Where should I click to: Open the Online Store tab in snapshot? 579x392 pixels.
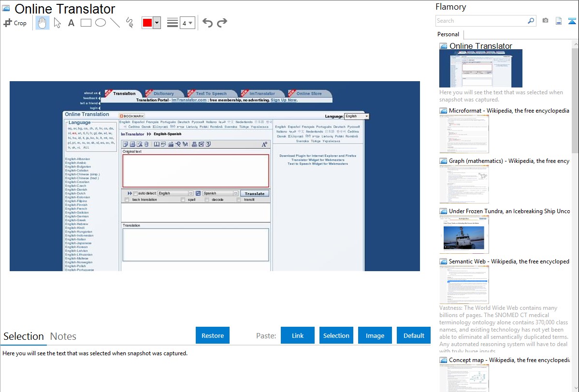pyautogui.click(x=309, y=93)
